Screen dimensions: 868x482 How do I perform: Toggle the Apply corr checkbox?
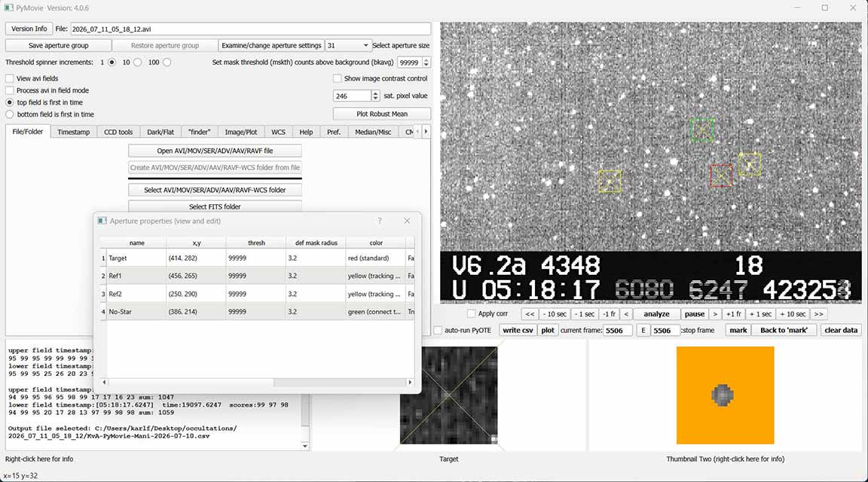[x=471, y=314]
